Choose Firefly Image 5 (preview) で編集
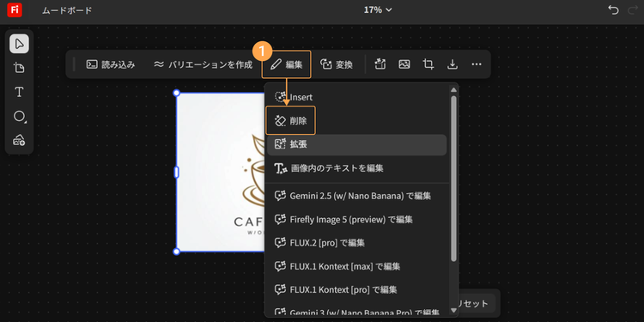Image resolution: width=644 pixels, height=322 pixels. [x=356, y=219]
